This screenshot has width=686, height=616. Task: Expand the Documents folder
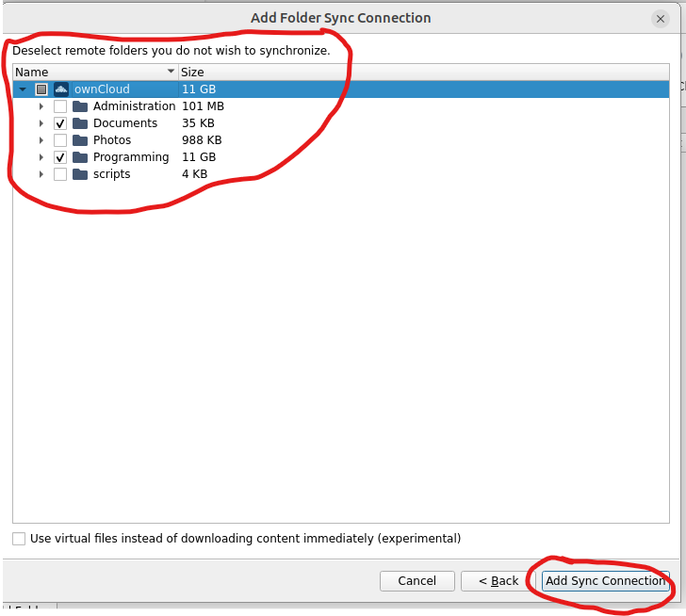tap(41, 123)
